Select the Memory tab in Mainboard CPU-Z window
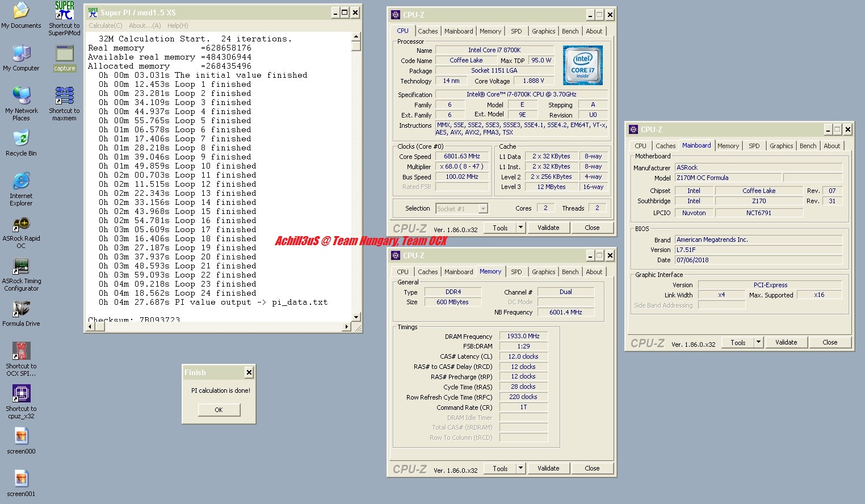 pos(728,146)
